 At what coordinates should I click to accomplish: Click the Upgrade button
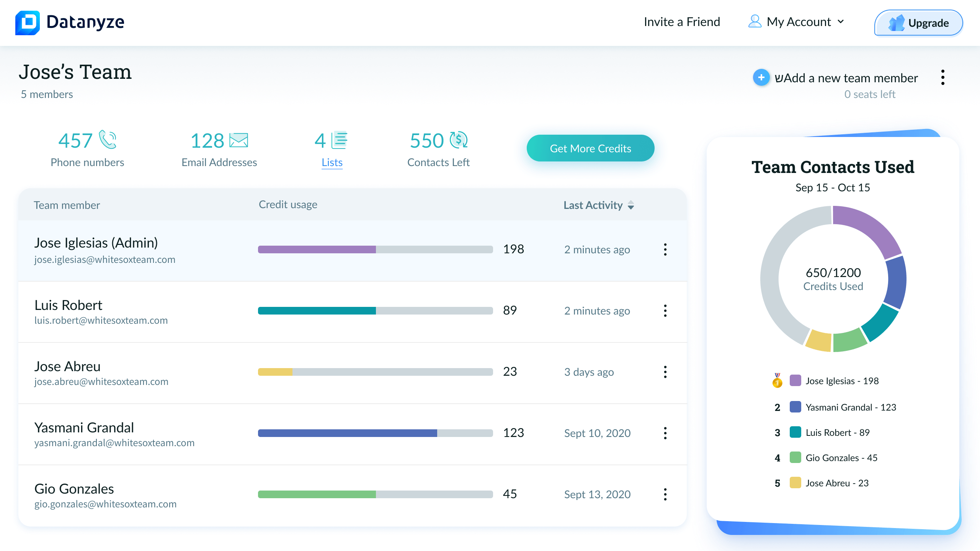pos(918,23)
